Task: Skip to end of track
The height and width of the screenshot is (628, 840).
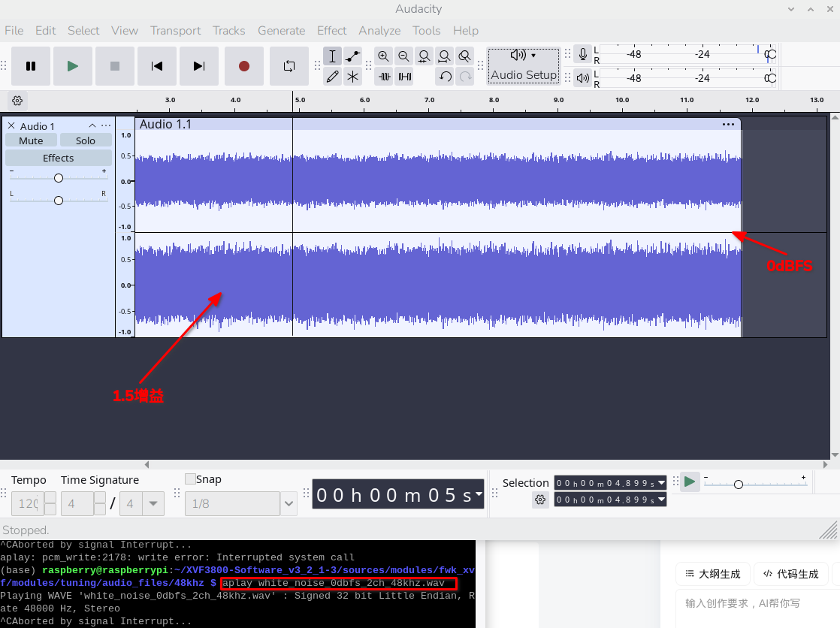Action: (x=199, y=66)
